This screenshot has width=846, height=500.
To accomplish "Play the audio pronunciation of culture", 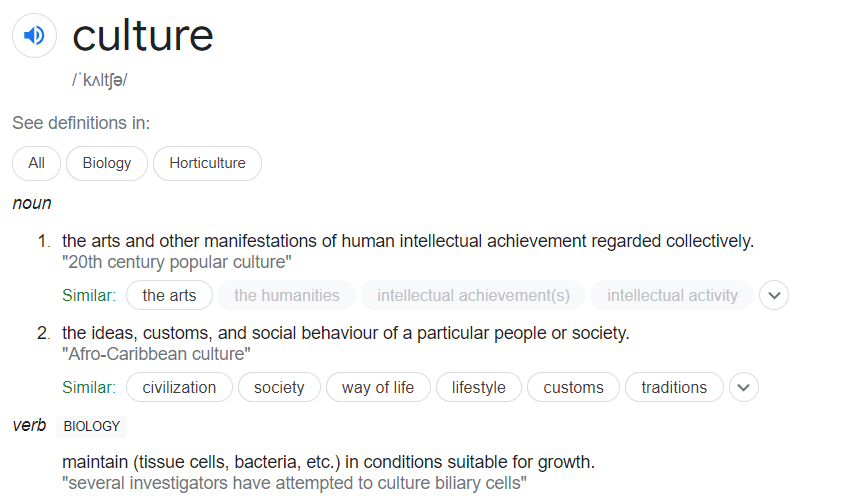I will (35, 36).
